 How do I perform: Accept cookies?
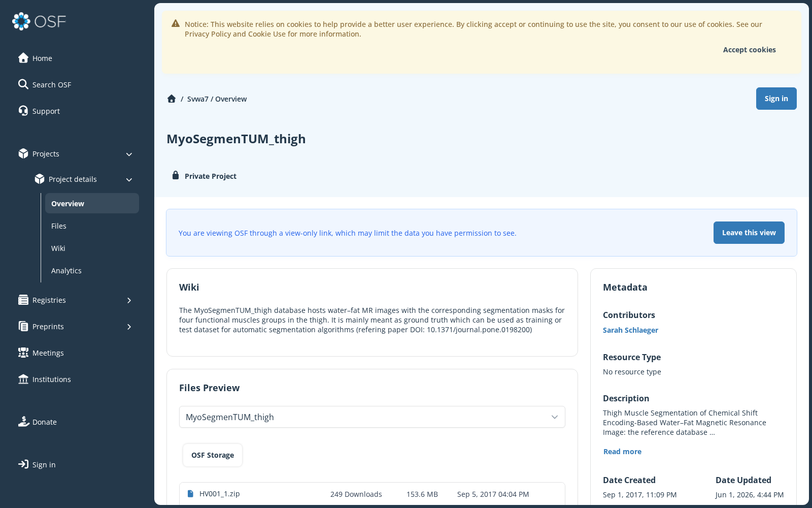(749, 50)
